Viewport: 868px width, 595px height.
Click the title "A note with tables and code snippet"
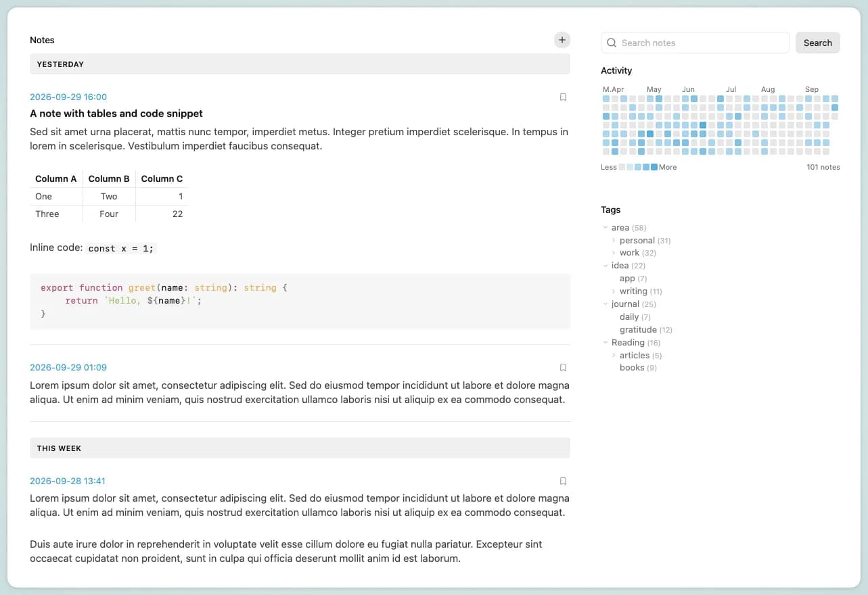pos(116,114)
